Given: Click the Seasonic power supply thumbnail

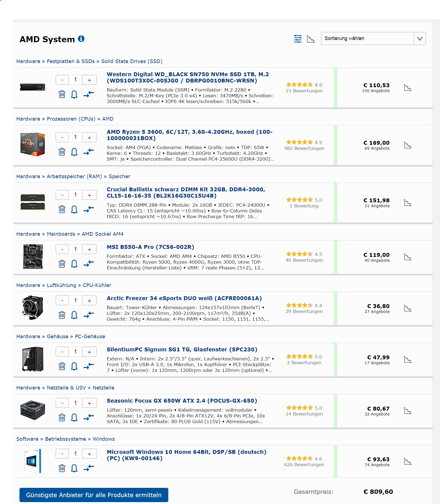Looking at the screenshot, I should [33, 410].
